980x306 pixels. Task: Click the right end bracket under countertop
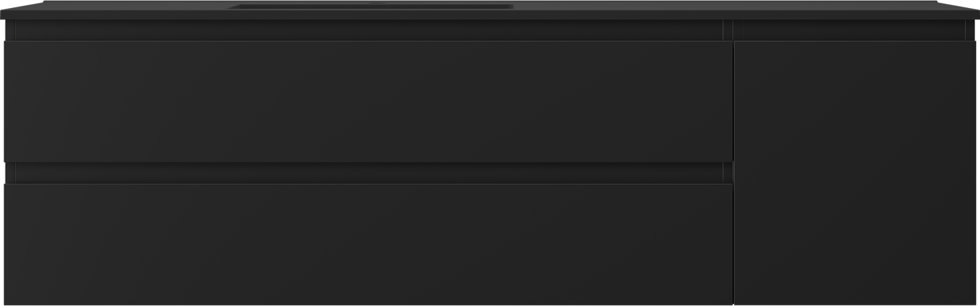tap(971, 31)
